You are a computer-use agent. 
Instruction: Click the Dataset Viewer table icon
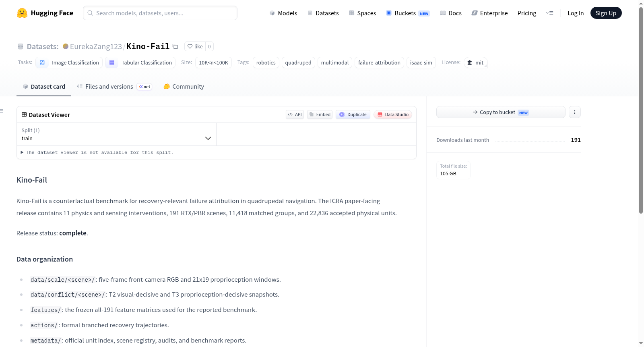point(24,115)
